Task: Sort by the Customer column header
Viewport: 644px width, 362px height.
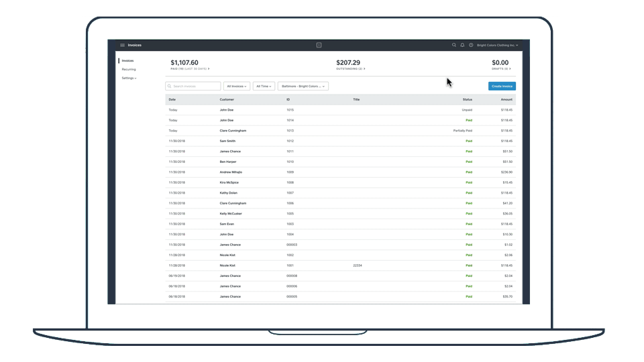Action: click(227, 99)
